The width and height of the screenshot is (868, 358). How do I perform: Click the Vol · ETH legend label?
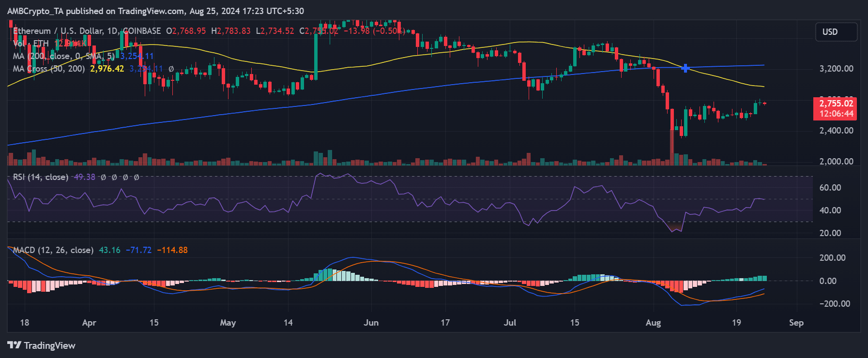coord(31,44)
